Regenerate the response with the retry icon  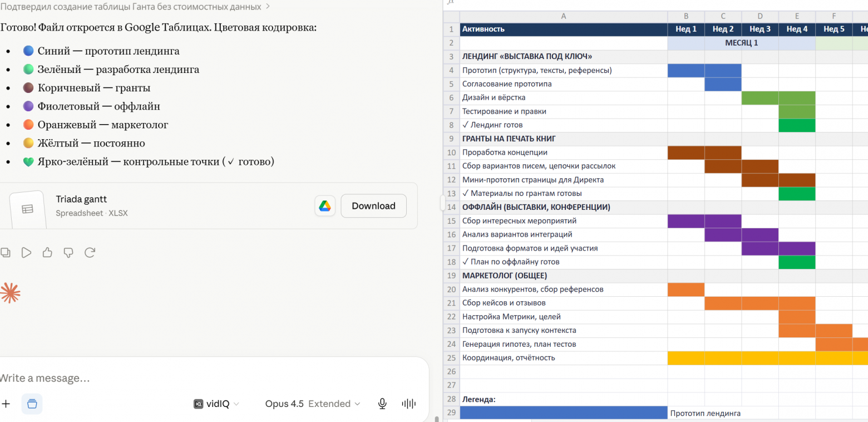[x=90, y=253]
